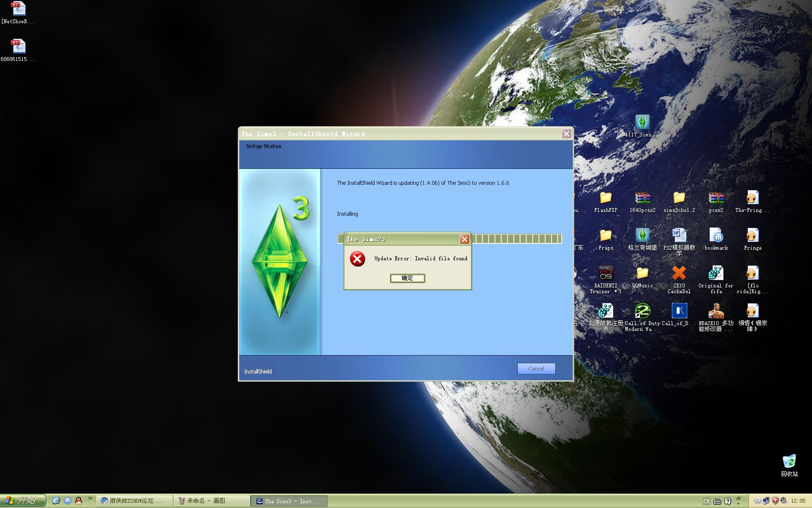Open the language bar options arrow

click(739, 504)
